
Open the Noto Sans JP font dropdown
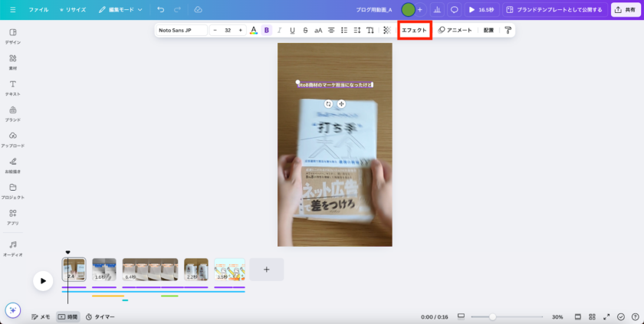(181, 30)
